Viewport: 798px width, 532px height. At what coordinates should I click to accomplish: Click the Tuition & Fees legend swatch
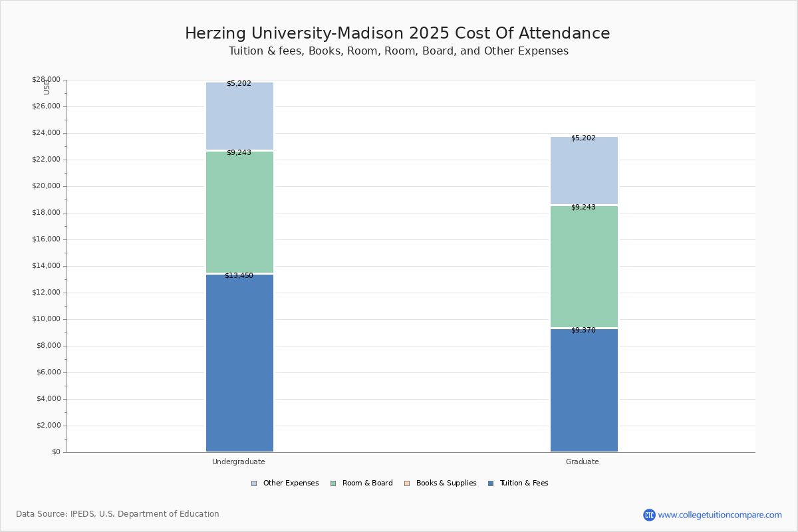tap(491, 483)
